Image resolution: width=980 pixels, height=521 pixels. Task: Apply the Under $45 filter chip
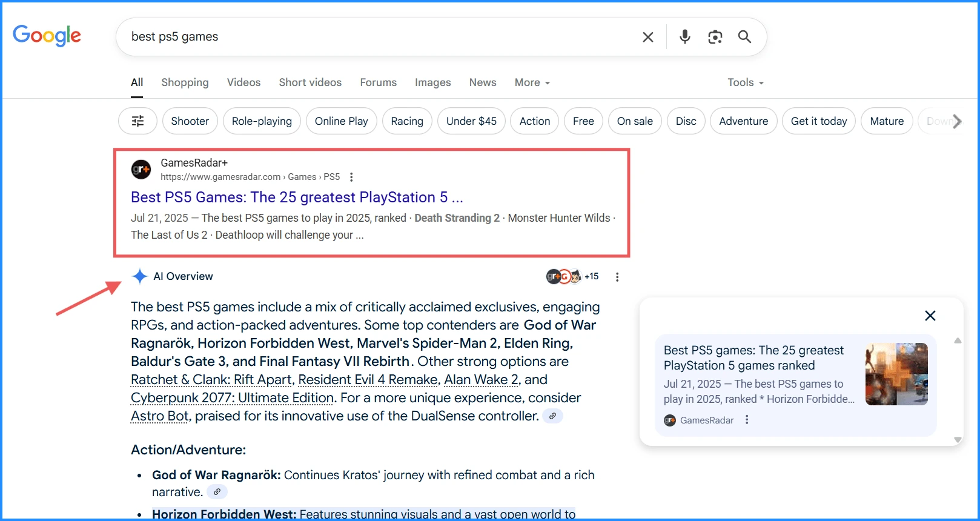coord(471,121)
